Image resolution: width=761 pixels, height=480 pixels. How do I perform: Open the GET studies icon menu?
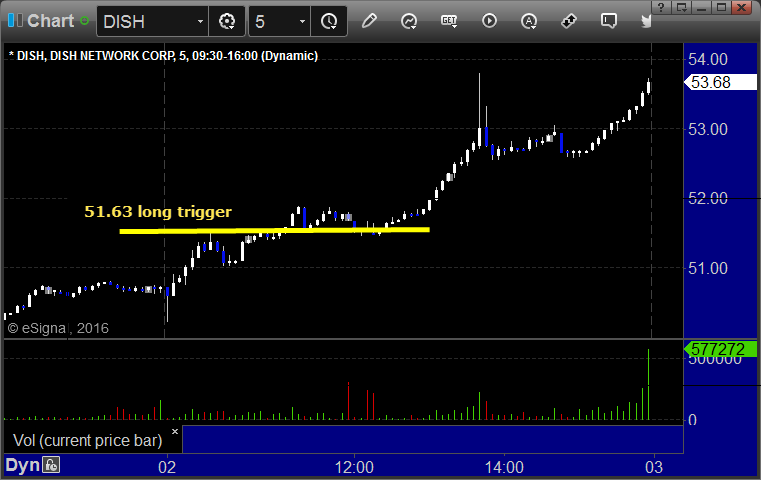pos(449,21)
